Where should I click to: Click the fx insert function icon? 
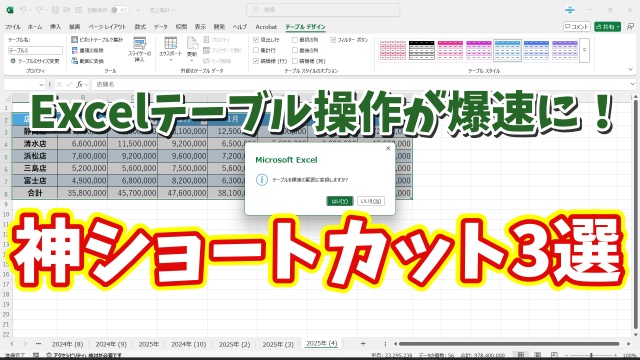(79, 84)
